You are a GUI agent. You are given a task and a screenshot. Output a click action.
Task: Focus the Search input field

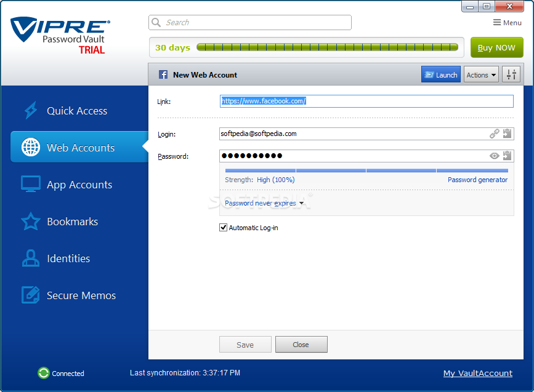[250, 22]
